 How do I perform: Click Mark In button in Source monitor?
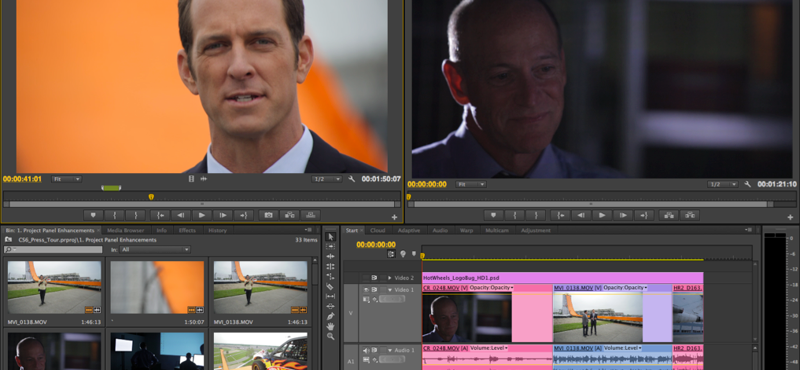click(115, 215)
